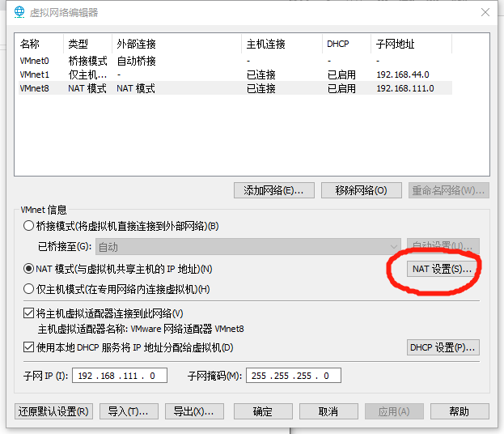This screenshot has height=434, width=504.
Task: Click 自动桥接 cell in VMnet0 row
Action: point(136,61)
